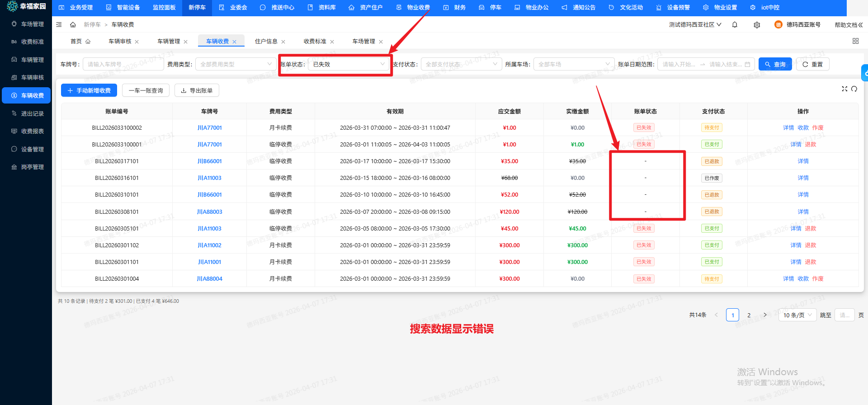Click the 车牌号 input field

tap(123, 64)
